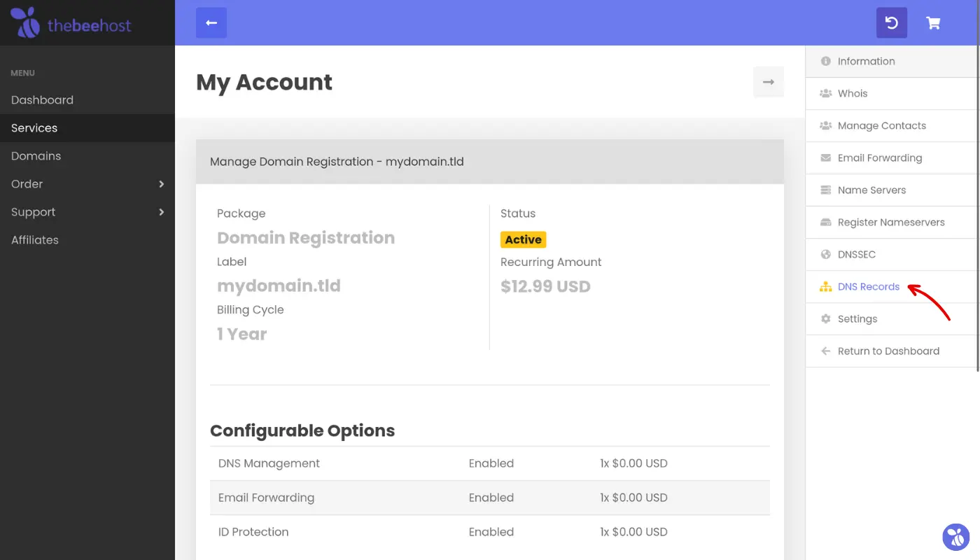Image resolution: width=980 pixels, height=560 pixels.
Task: Click the refresh/undo icon in header
Action: click(x=891, y=23)
